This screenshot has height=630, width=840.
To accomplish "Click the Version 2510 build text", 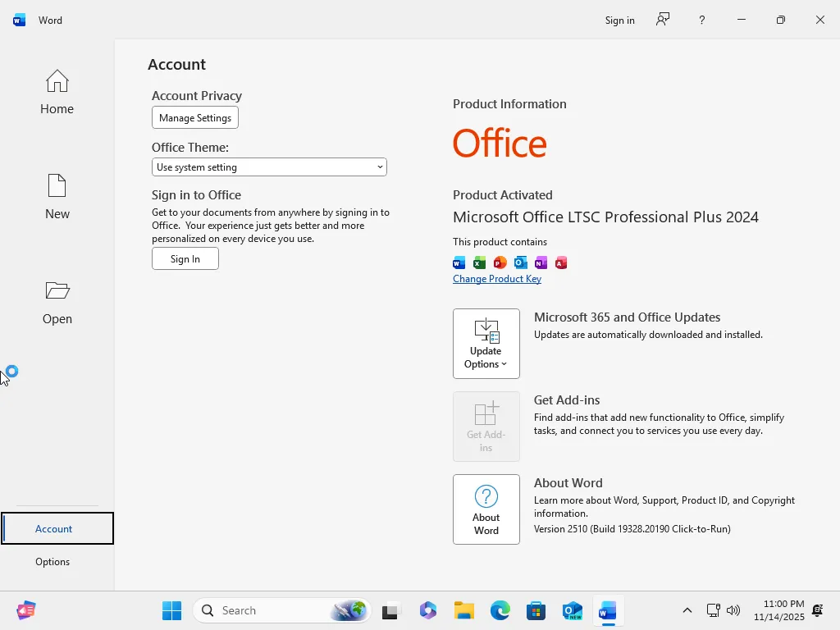I will click(x=632, y=529).
